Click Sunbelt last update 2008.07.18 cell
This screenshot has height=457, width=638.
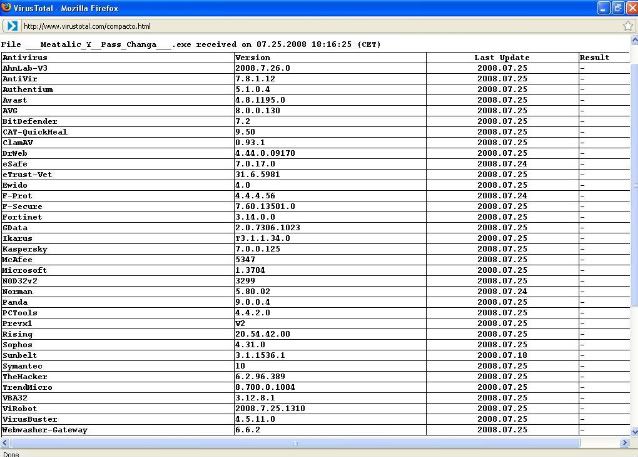[x=502, y=355]
